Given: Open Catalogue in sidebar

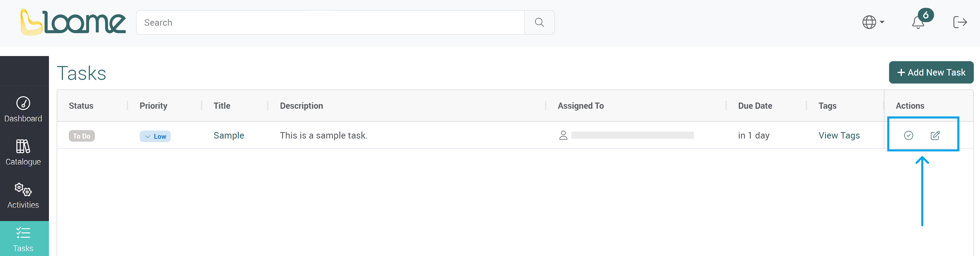Looking at the screenshot, I should (x=23, y=153).
